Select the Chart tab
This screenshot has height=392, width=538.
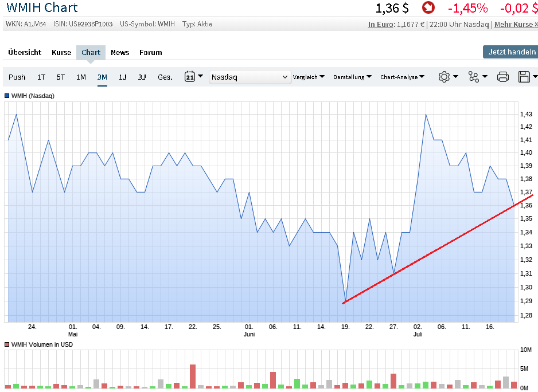coord(91,53)
